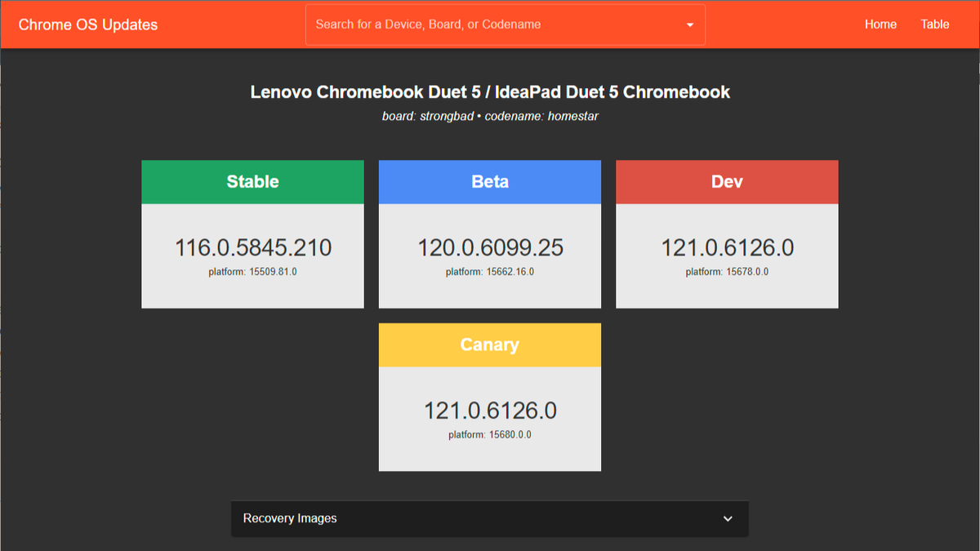
Task: Click platform 15678.0.0 text
Action: [727, 272]
